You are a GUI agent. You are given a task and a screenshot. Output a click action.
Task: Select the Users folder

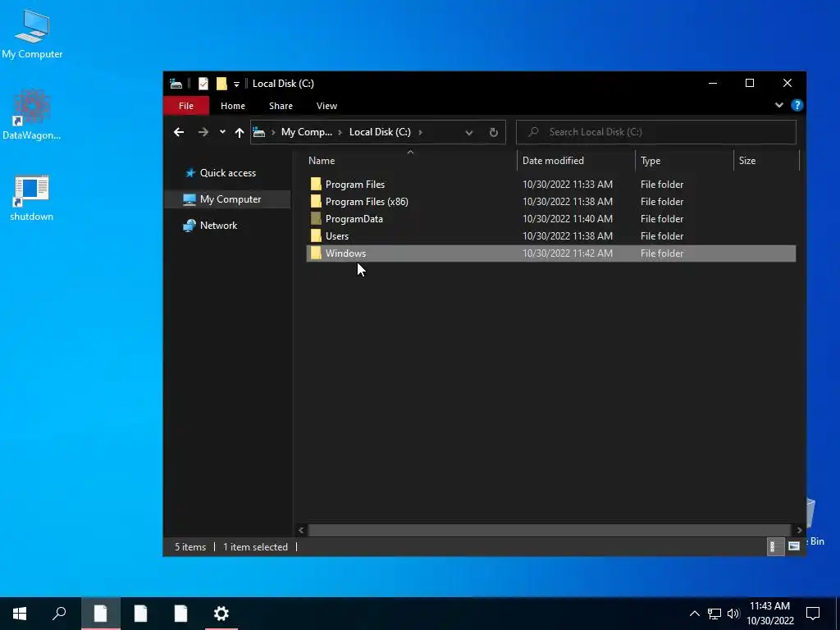click(550, 235)
